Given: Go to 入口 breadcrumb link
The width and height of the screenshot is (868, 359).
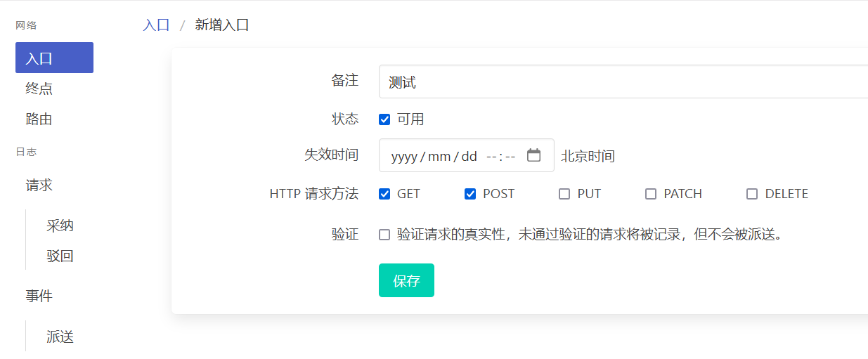Looking at the screenshot, I should pyautogui.click(x=156, y=25).
